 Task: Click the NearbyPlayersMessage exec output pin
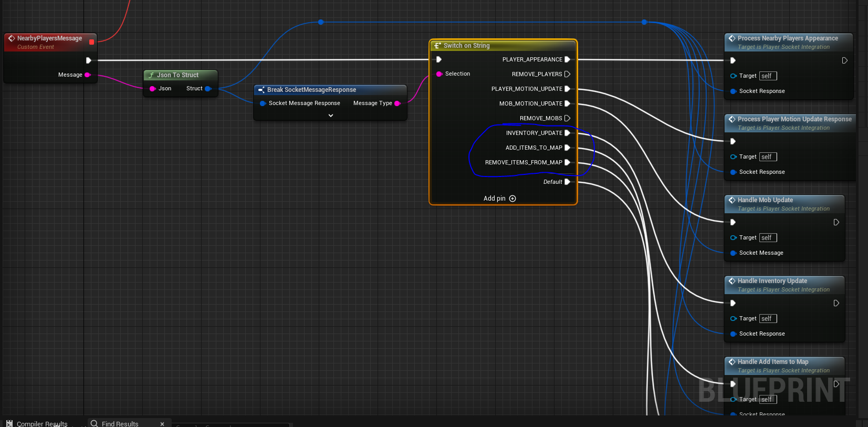[x=89, y=60]
